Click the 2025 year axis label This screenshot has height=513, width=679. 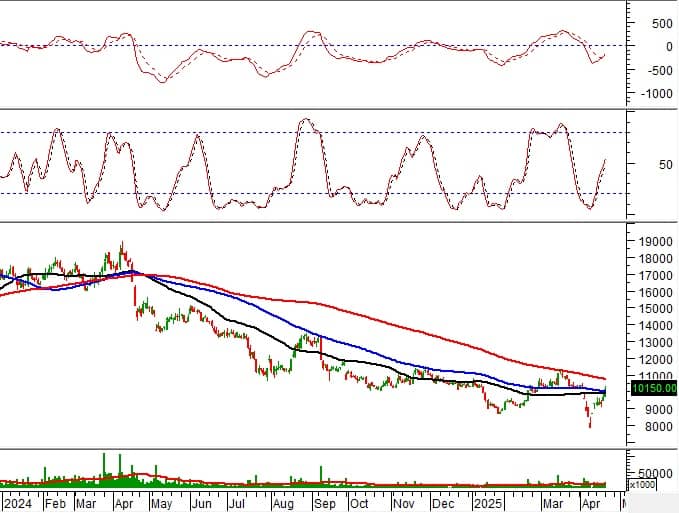488,503
